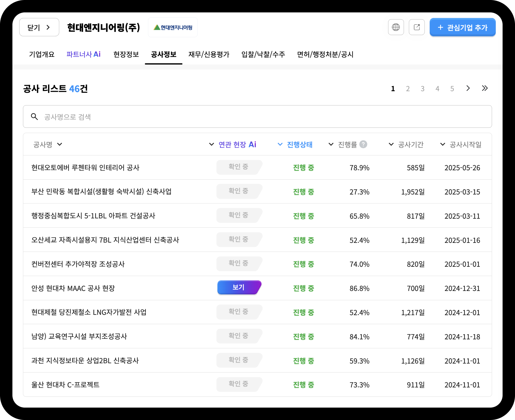Select 공사정보 tab
The width and height of the screenshot is (515, 420).
[163, 54]
